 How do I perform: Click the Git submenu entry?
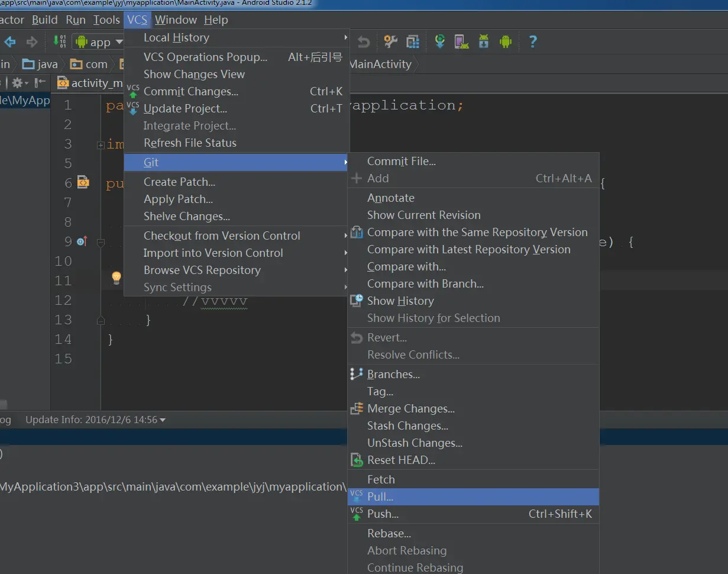click(x=237, y=162)
